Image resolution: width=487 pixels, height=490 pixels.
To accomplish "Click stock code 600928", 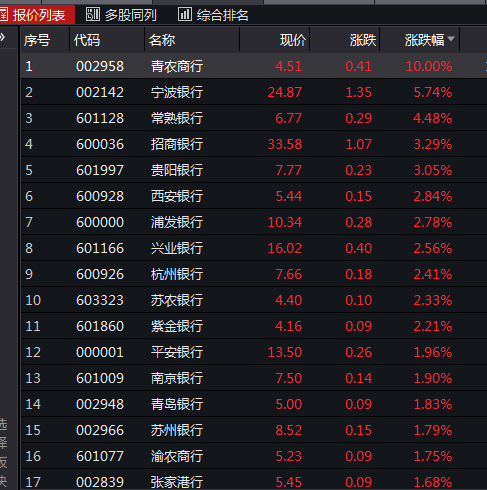I will pos(100,196).
